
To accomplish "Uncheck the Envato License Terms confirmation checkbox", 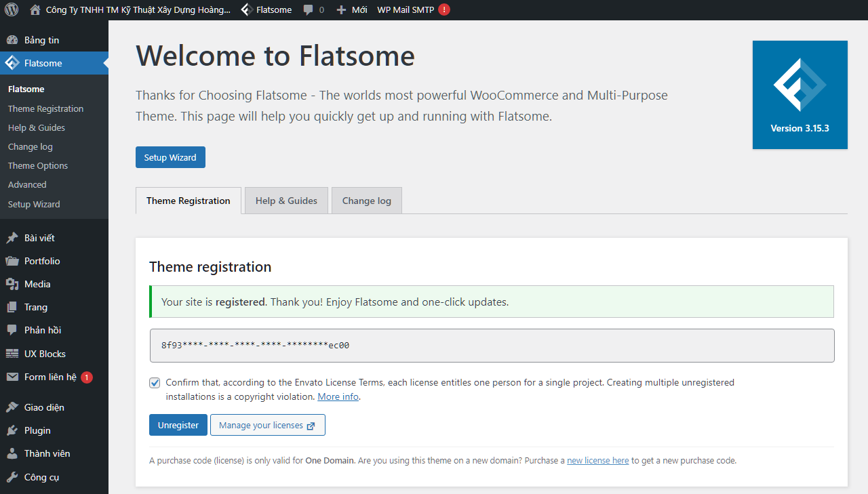I will (155, 383).
